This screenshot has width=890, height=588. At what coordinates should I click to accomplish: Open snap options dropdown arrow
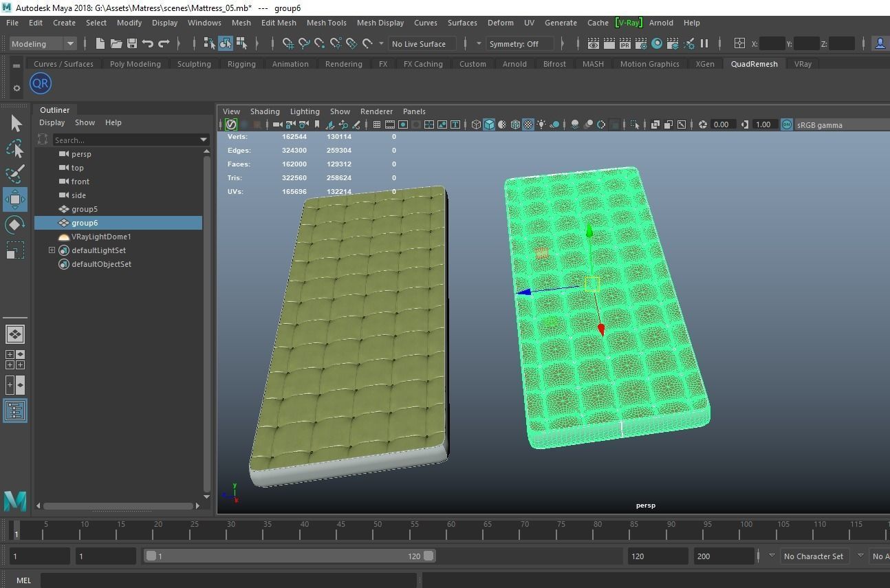coord(382,43)
